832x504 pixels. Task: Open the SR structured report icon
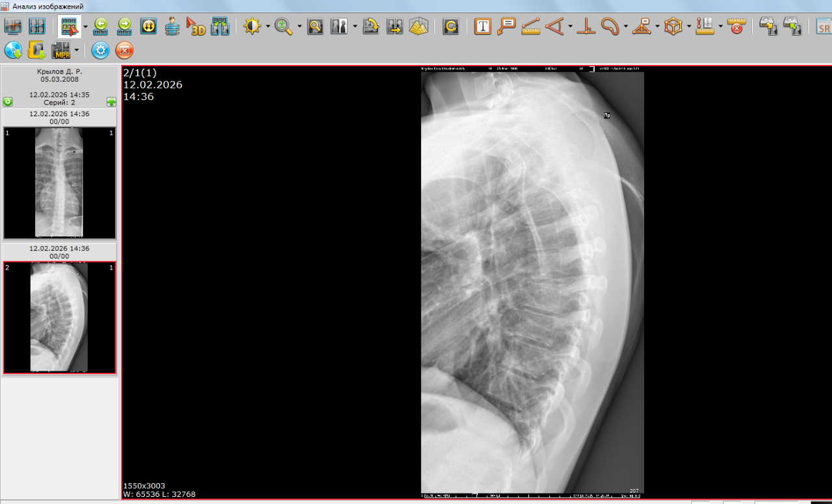tap(824, 27)
